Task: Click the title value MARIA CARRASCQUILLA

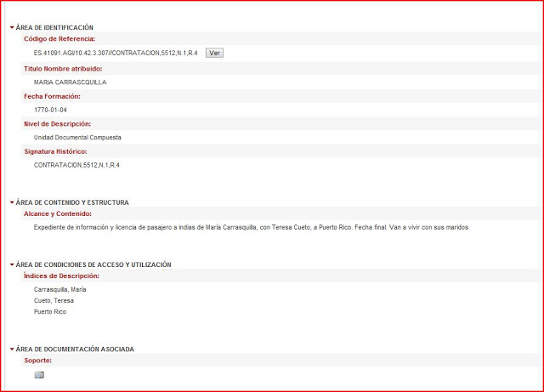Action: [71, 82]
